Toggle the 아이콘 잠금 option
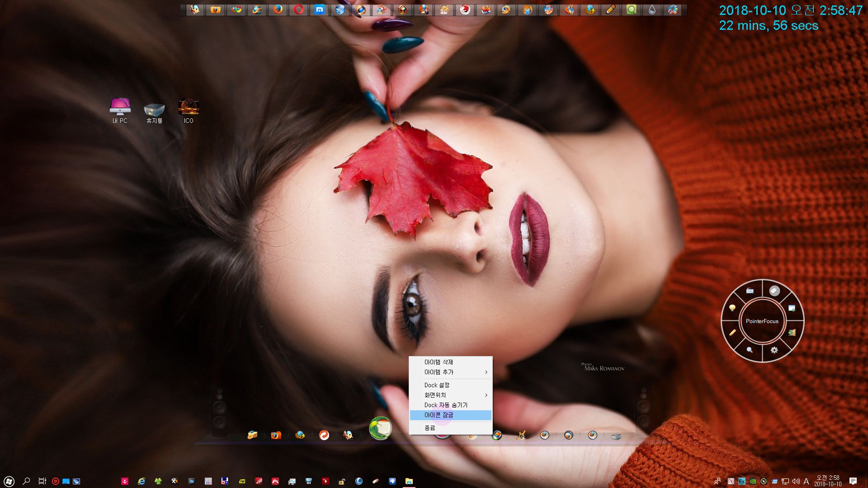This screenshot has width=868, height=488. tap(451, 415)
